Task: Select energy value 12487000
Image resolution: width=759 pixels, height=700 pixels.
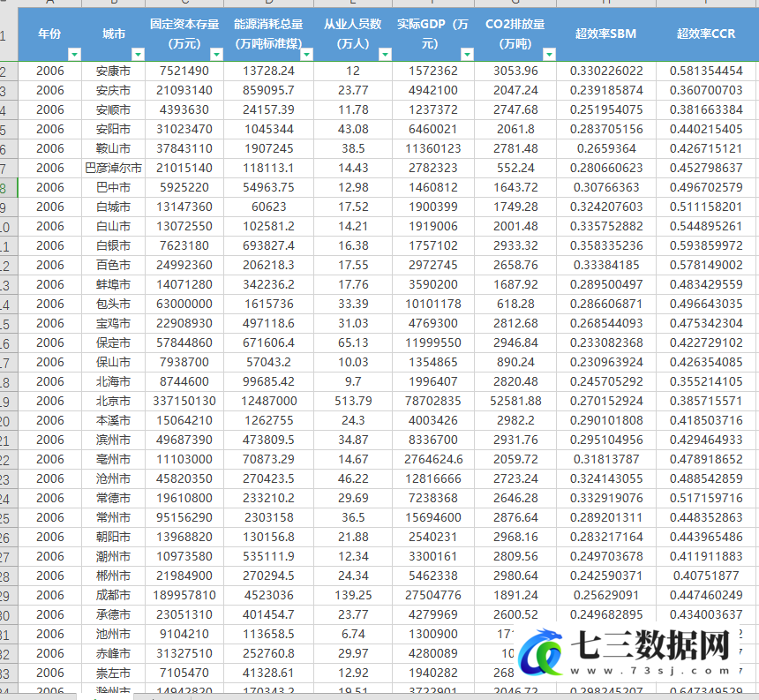Action: (268, 401)
